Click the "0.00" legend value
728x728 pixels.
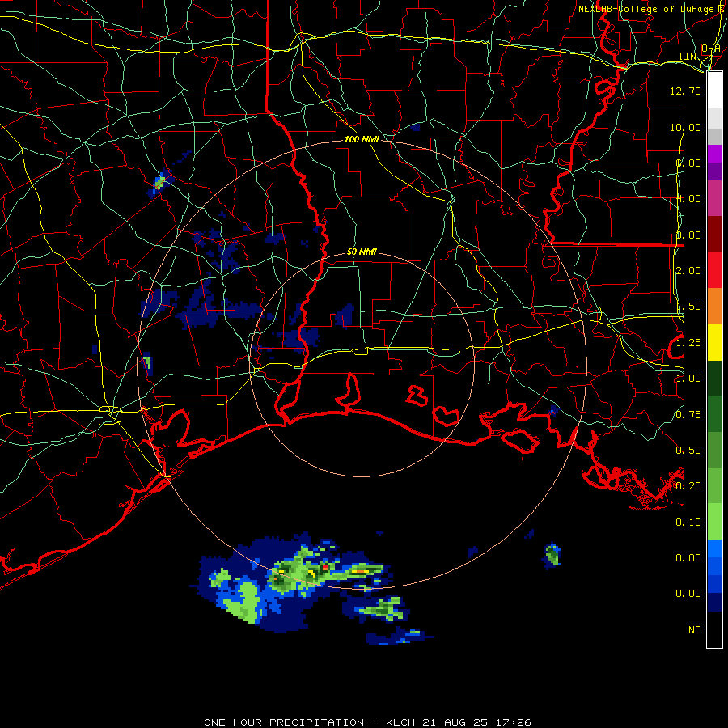688,594
